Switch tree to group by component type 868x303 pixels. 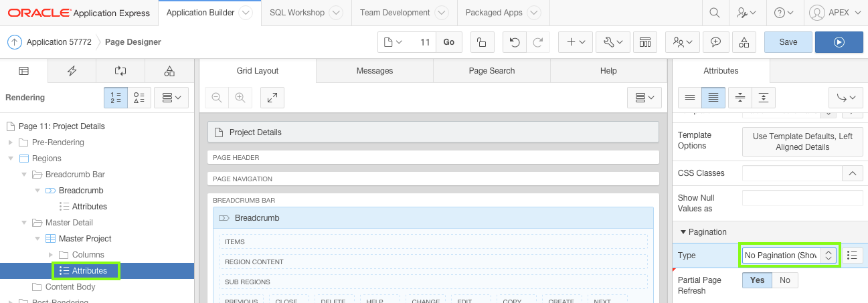pos(139,98)
